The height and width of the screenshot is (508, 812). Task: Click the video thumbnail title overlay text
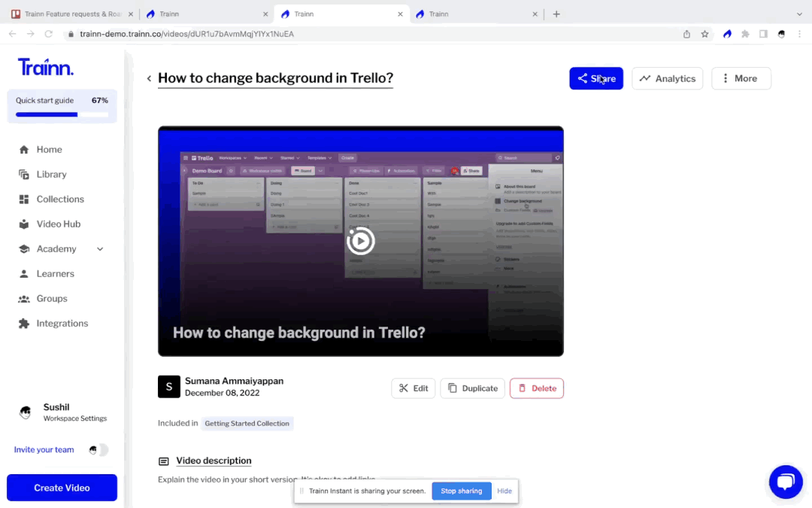[x=298, y=333]
